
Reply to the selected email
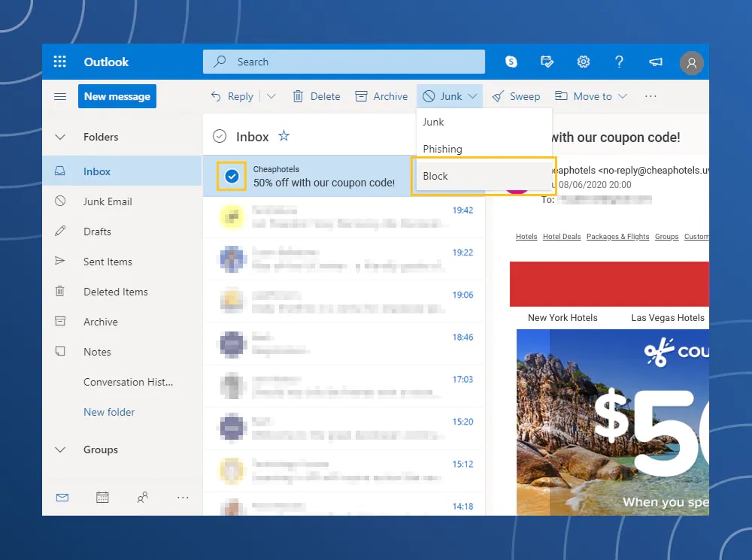(x=232, y=96)
